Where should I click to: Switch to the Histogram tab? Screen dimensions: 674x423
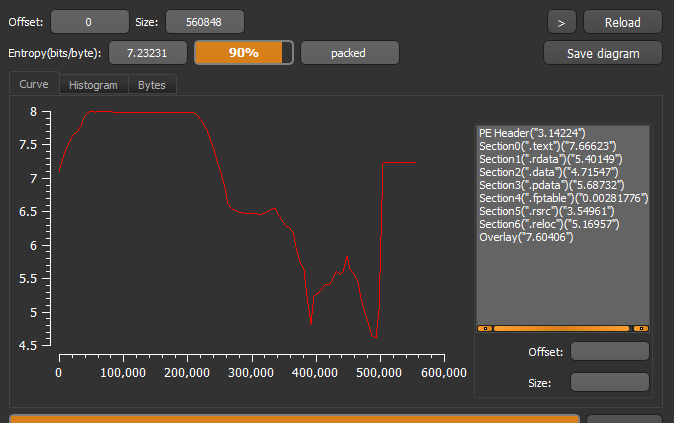pyautogui.click(x=93, y=85)
